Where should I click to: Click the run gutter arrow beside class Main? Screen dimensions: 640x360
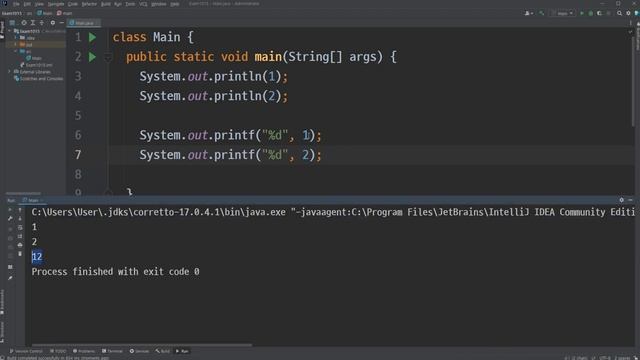click(93, 37)
